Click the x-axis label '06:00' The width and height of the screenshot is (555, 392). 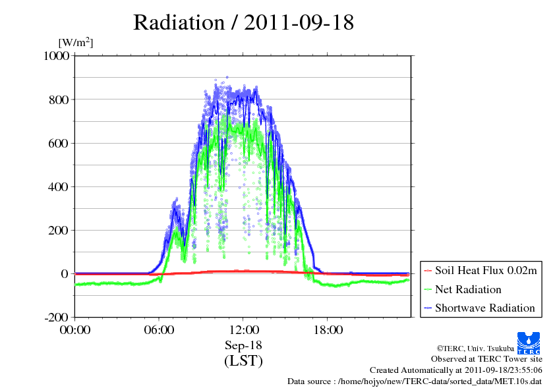159,329
